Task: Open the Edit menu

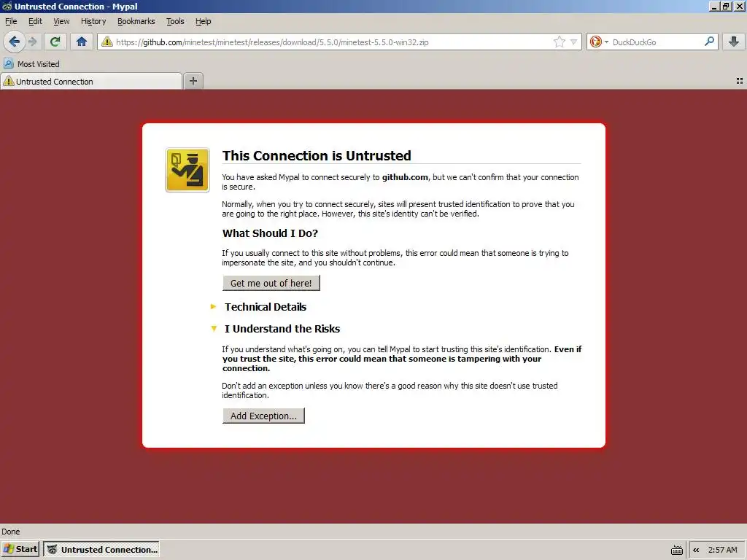Action: [35, 21]
